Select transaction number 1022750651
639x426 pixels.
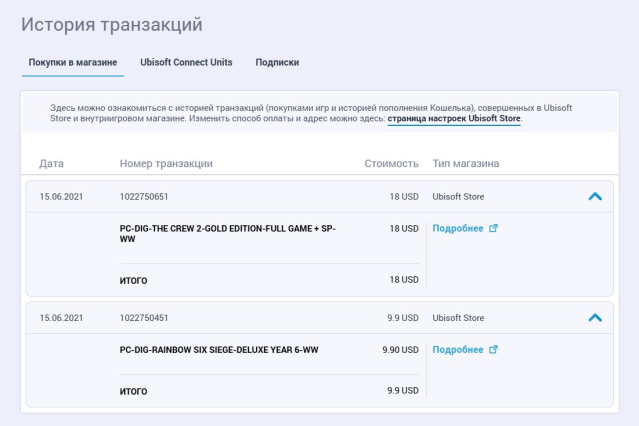(x=144, y=196)
